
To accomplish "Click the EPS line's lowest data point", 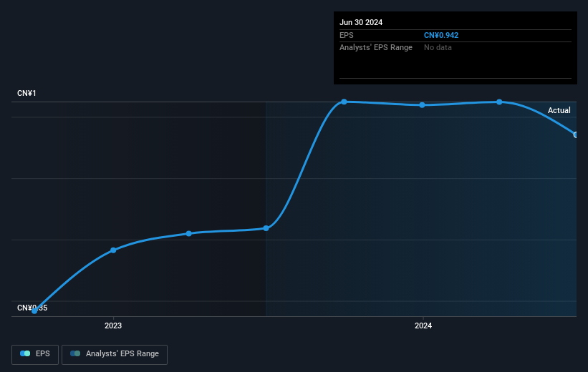I will coord(34,310).
